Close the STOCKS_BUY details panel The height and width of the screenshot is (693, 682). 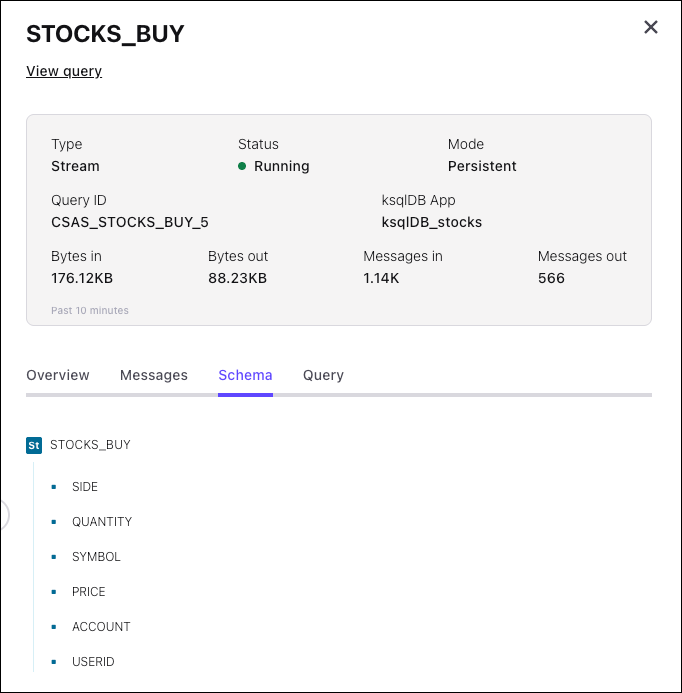pyautogui.click(x=651, y=28)
